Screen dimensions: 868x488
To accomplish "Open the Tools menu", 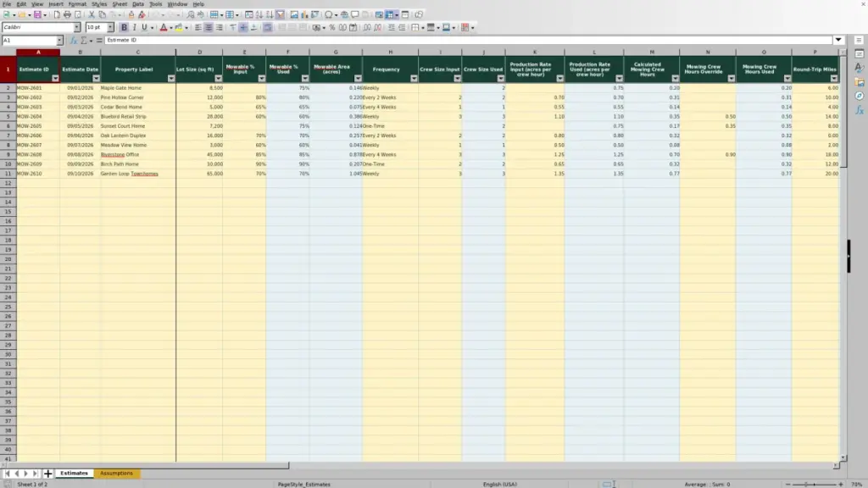I will [x=156, y=4].
